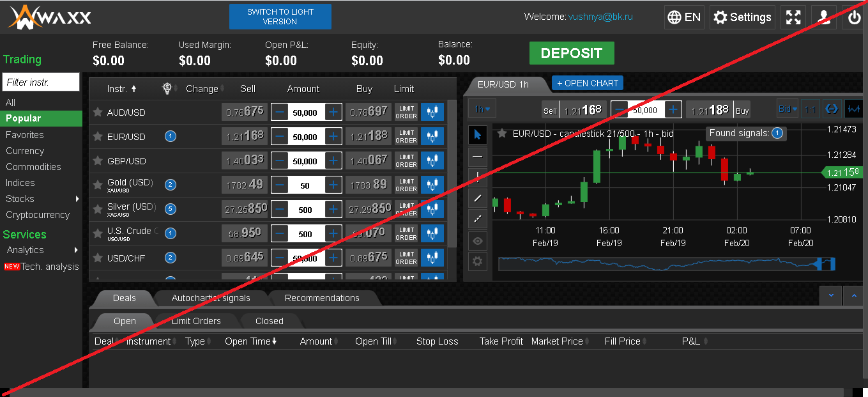Select Cryptocurrency category in sidebar
Viewport: 868px width, 397px height.
[38, 215]
